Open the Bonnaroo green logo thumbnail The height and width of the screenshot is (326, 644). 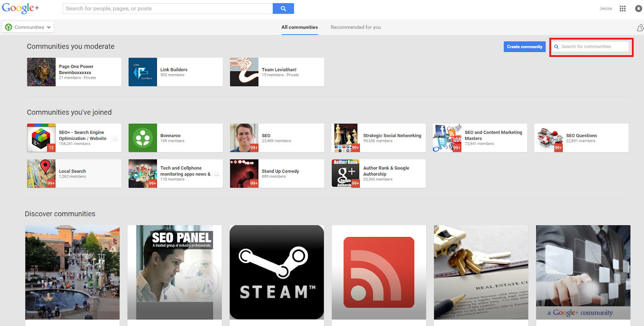pyautogui.click(x=142, y=138)
